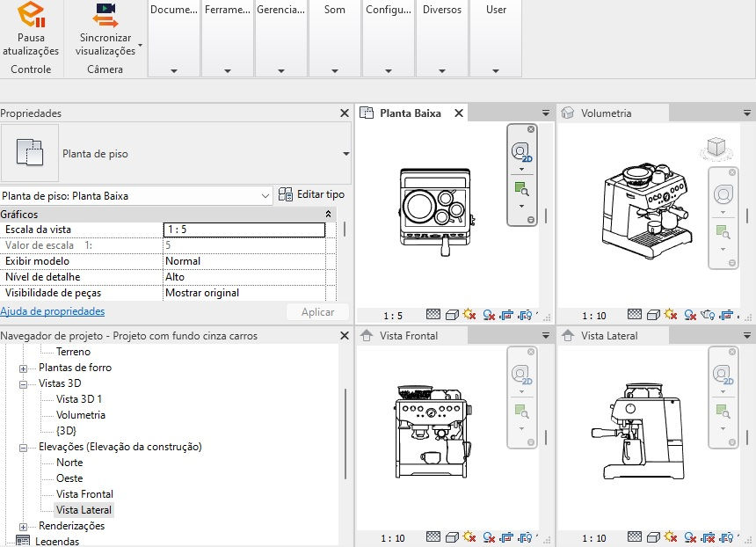
Task: Click the Aplicar button
Action: tap(317, 311)
